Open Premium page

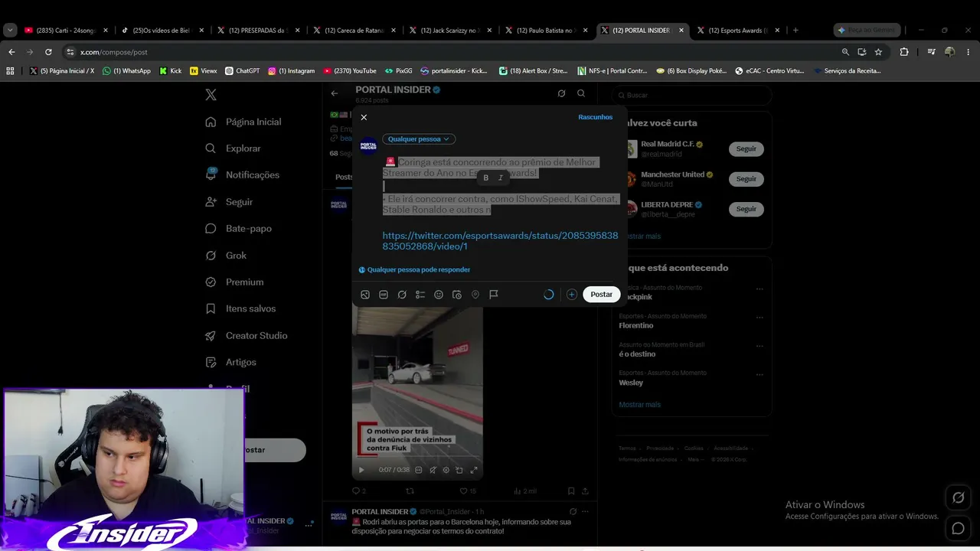(x=234, y=282)
